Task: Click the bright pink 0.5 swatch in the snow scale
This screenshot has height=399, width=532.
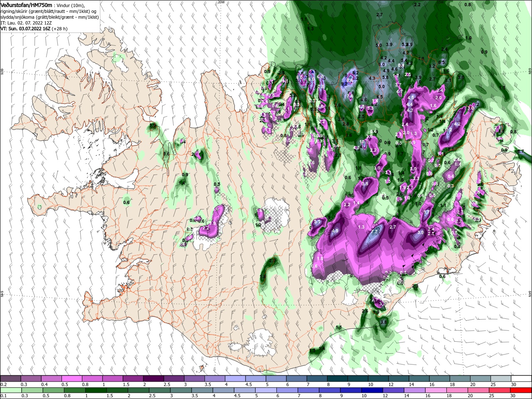Action: [x=71, y=379]
